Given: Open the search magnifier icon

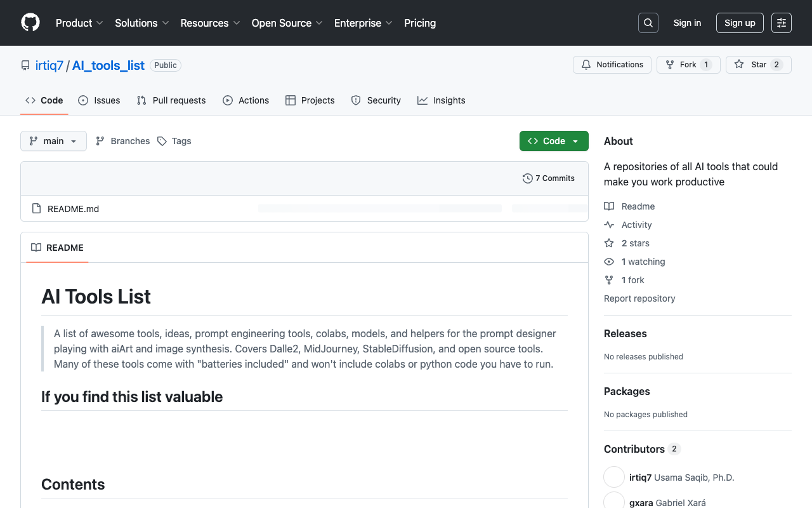Looking at the screenshot, I should 648,22.
